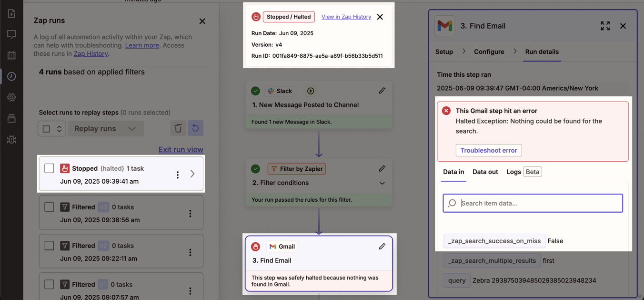Image resolution: width=644 pixels, height=300 pixels.
Task: Open the Data out tab
Action: coord(485,172)
